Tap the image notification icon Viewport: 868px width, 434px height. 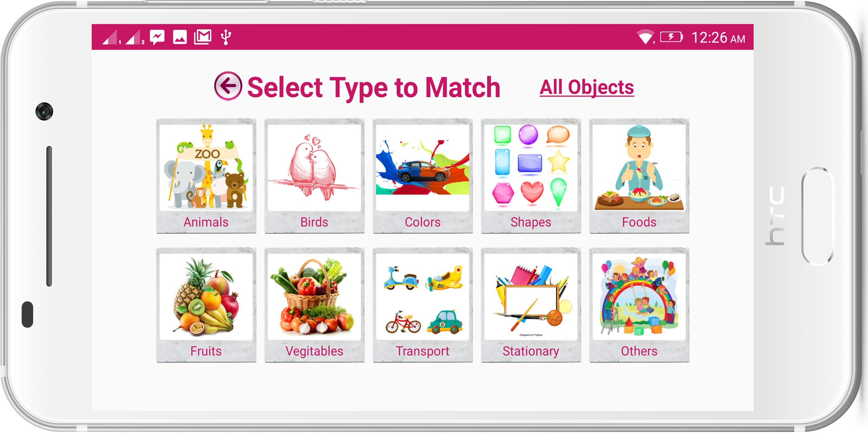[180, 37]
